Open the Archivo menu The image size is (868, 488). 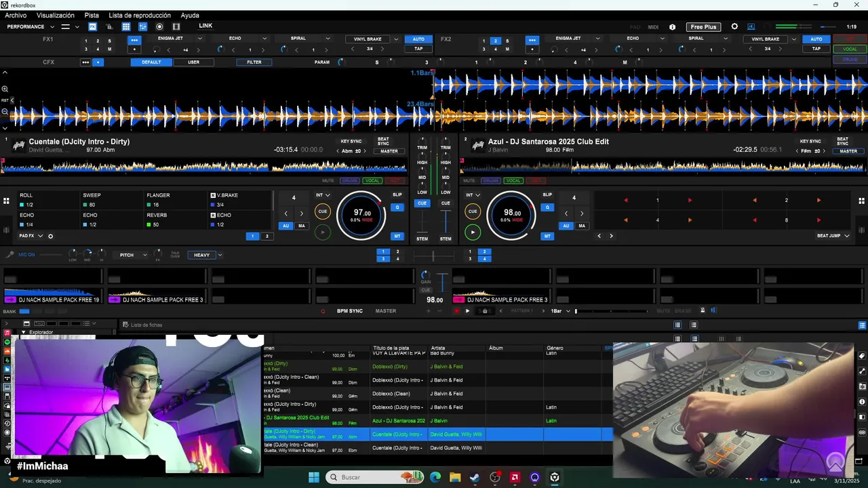click(16, 15)
